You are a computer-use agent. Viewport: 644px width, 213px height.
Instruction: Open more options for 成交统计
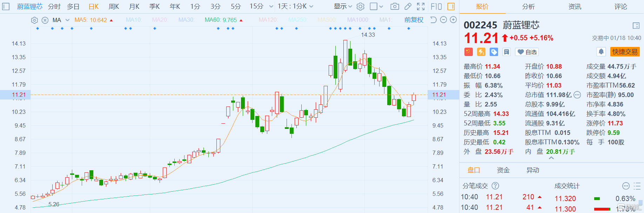(x=626, y=186)
